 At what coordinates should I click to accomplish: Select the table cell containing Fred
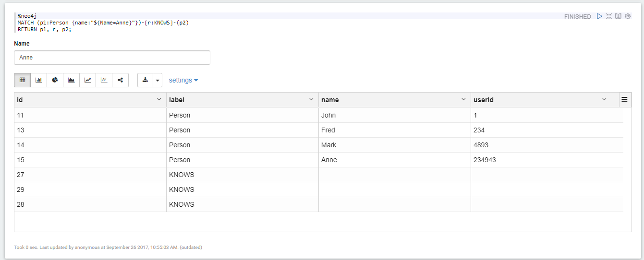(329, 130)
